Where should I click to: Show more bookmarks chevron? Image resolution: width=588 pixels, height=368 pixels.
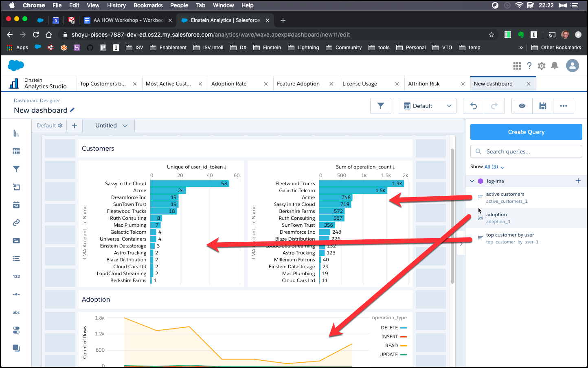521,48
